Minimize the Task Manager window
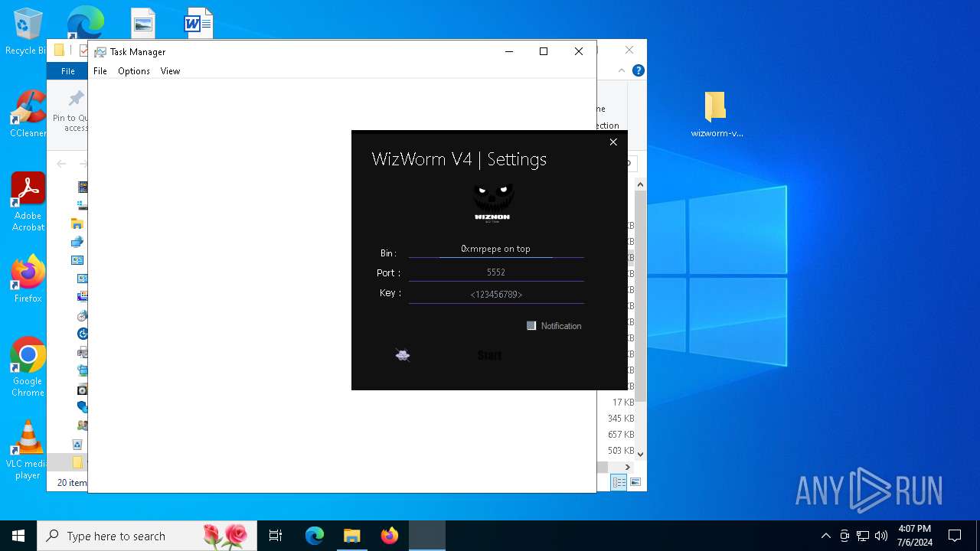The height and width of the screenshot is (551, 980). (509, 51)
